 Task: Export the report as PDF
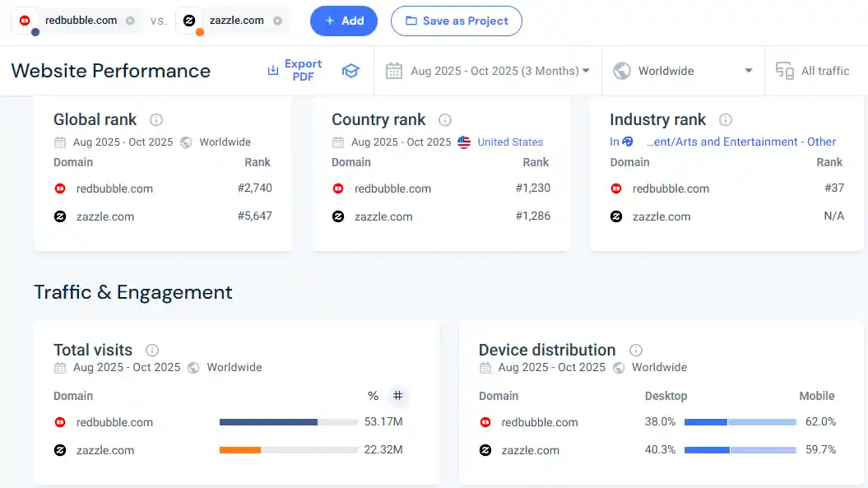295,70
